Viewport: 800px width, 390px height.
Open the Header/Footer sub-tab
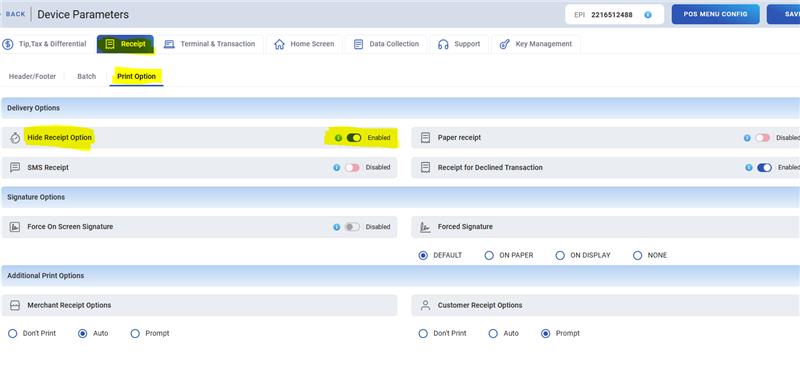coord(32,77)
